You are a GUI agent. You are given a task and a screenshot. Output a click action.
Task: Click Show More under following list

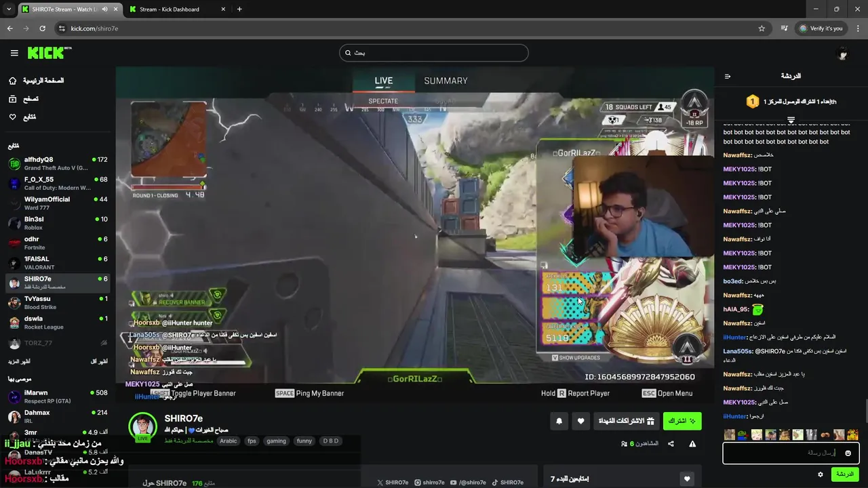click(x=19, y=362)
